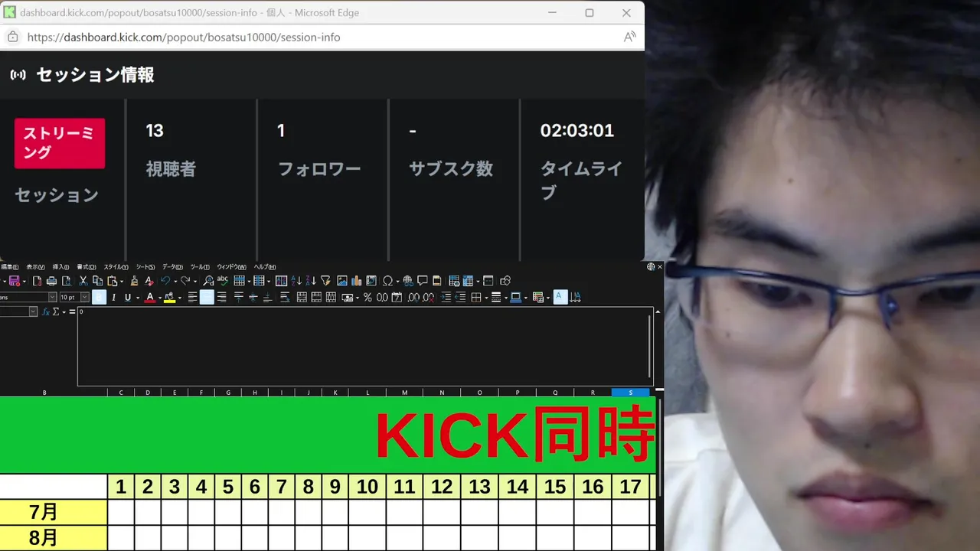The height and width of the screenshot is (551, 980).
Task: Open Borders dropdown arrow
Action: pyautogui.click(x=486, y=298)
